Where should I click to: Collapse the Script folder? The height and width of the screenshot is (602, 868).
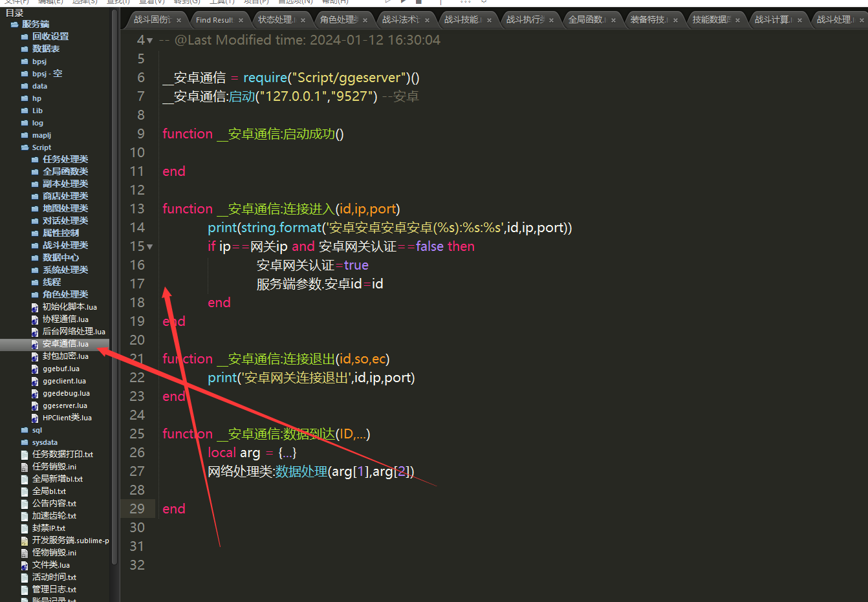click(25, 147)
